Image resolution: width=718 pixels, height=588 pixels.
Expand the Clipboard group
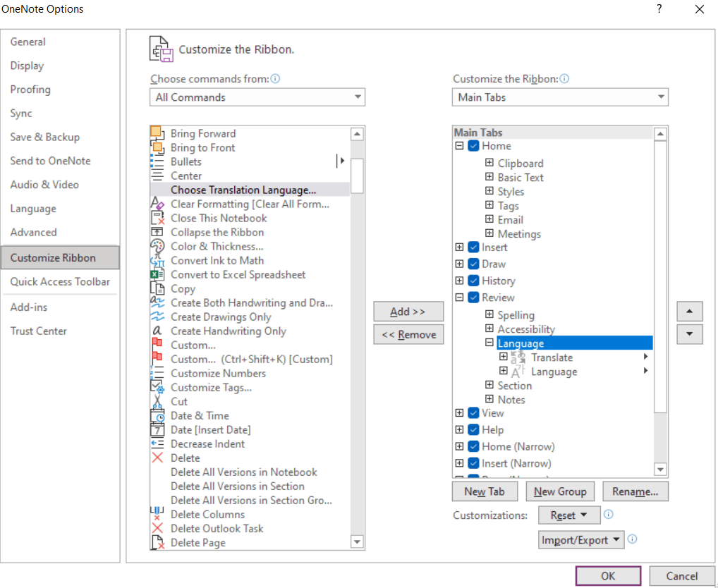point(489,163)
